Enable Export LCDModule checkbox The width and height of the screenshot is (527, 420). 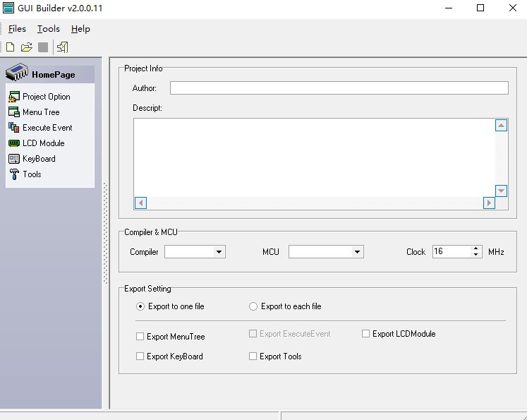(365, 334)
